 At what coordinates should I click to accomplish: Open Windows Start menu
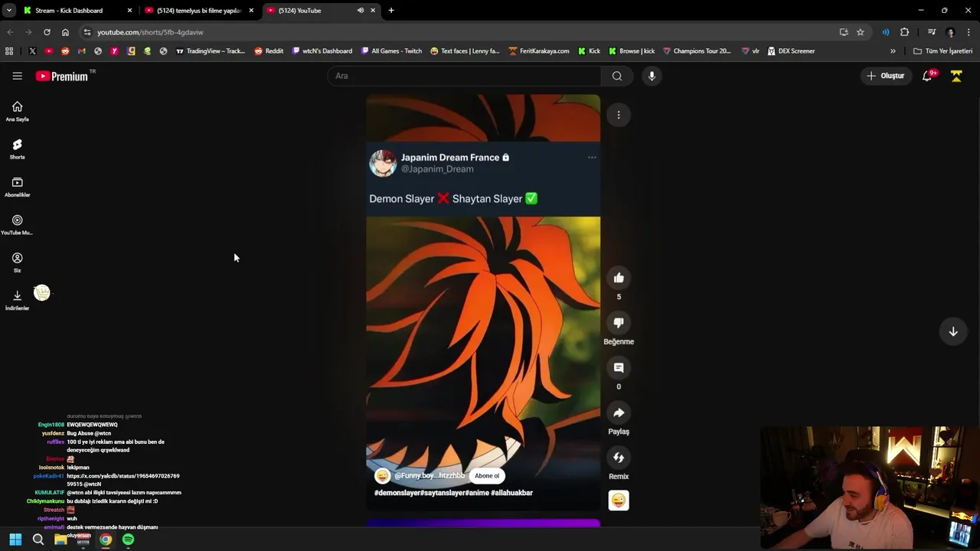15,540
